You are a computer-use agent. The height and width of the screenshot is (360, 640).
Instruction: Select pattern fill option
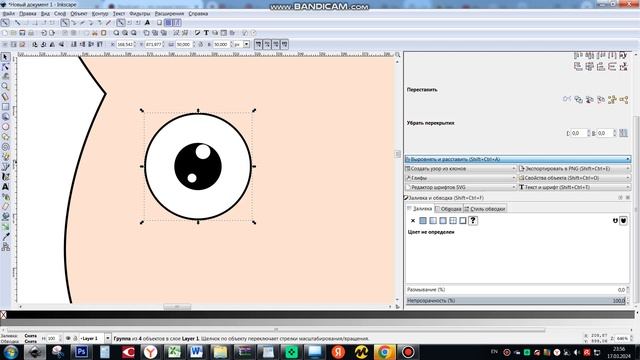tap(453, 221)
